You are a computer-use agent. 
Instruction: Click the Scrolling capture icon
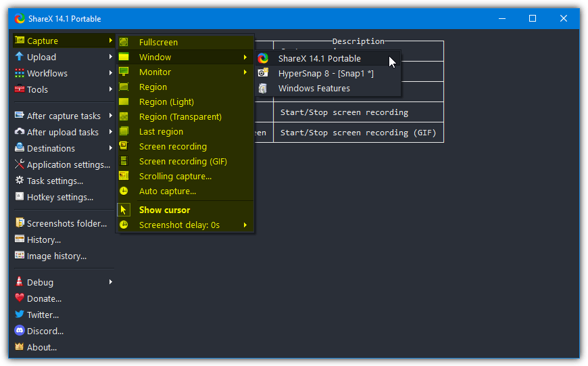[124, 176]
